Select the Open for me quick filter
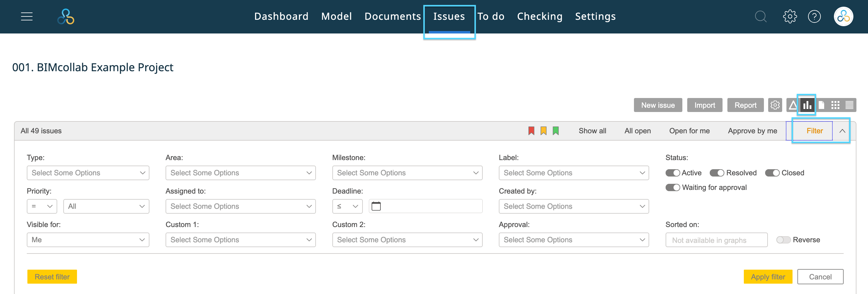Screen dimensions: 868x294 click(689, 131)
